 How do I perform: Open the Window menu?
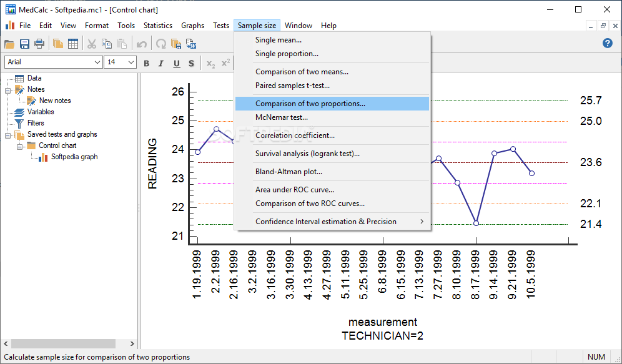pos(299,26)
